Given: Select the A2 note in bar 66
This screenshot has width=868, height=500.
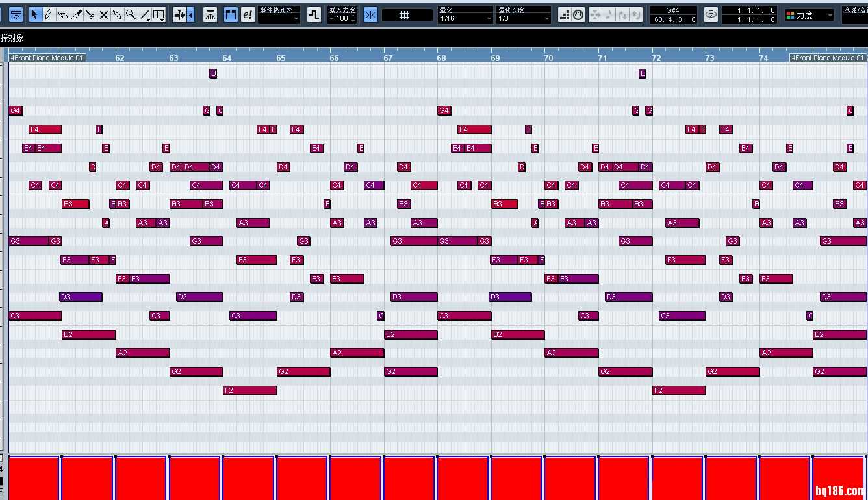Looking at the screenshot, I should pos(357,353).
